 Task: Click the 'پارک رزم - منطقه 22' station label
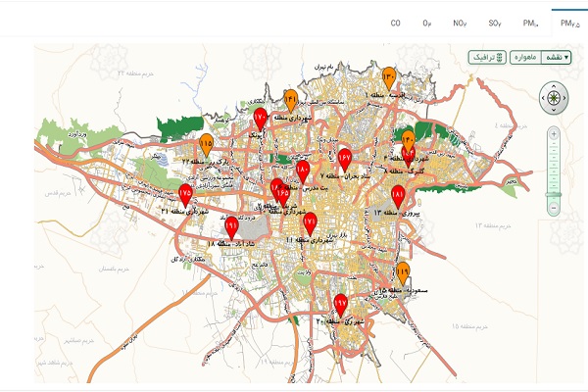click(205, 162)
